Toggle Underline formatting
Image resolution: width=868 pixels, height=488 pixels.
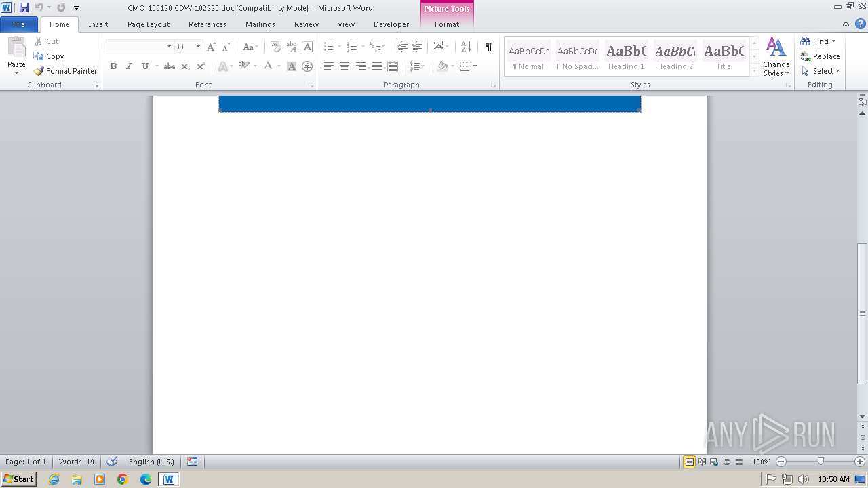[x=145, y=66]
